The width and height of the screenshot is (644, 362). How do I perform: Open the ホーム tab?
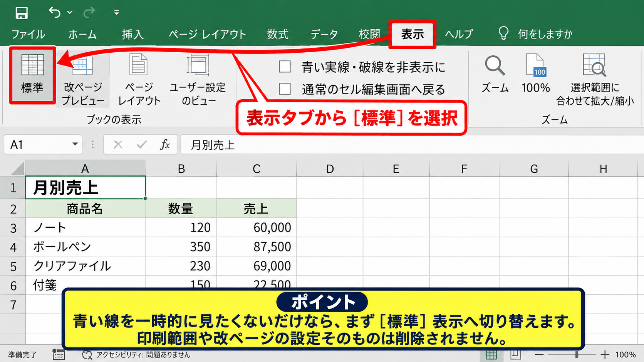click(82, 34)
